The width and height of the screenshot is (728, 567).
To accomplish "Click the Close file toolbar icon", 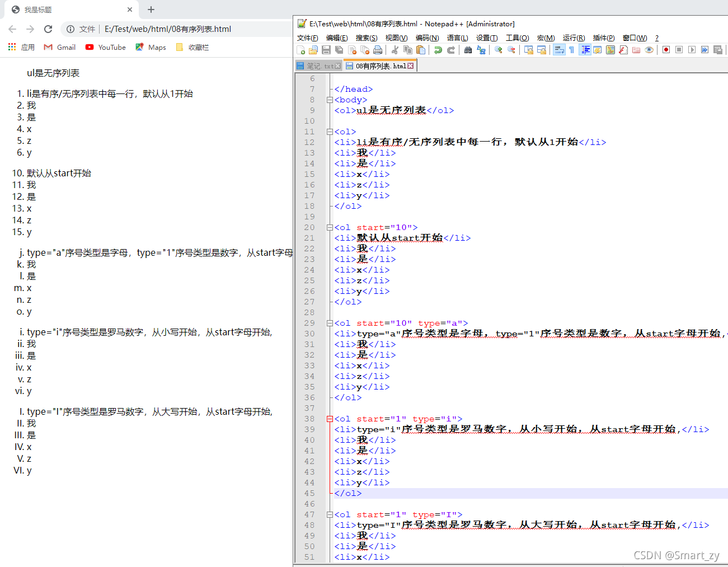I will [x=352, y=50].
